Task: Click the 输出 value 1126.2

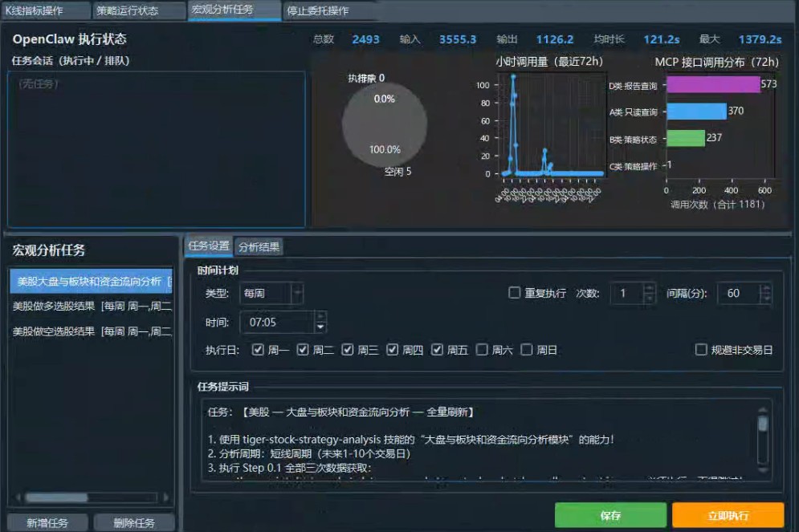Action: click(554, 39)
